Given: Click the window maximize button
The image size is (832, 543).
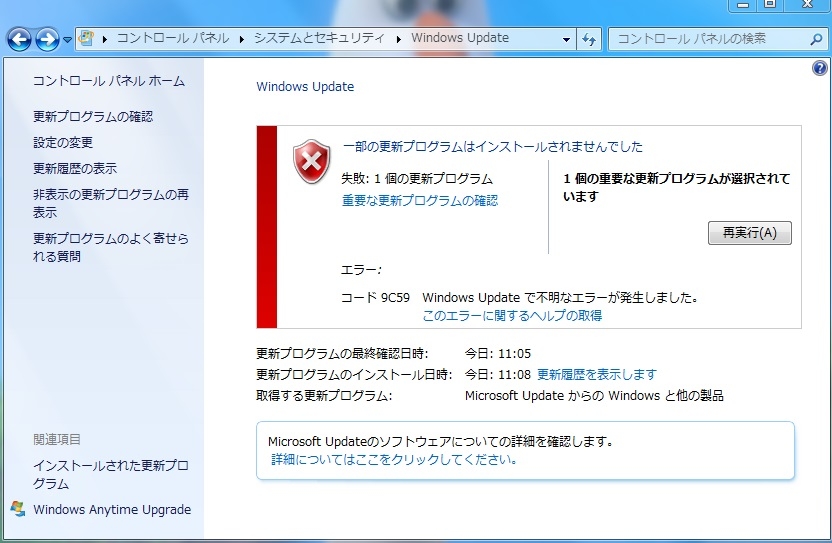Looking at the screenshot, I should [770, 5].
